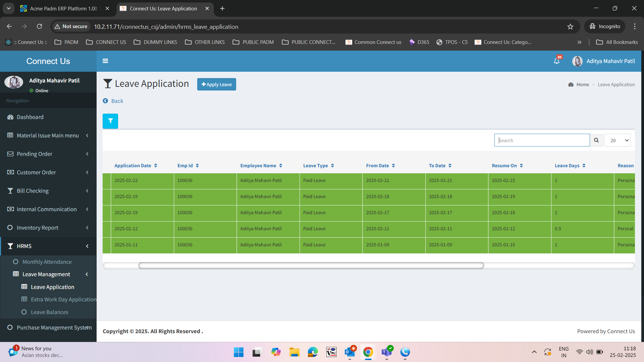
Task: Bookmark this page with star icon
Action: (570, 26)
